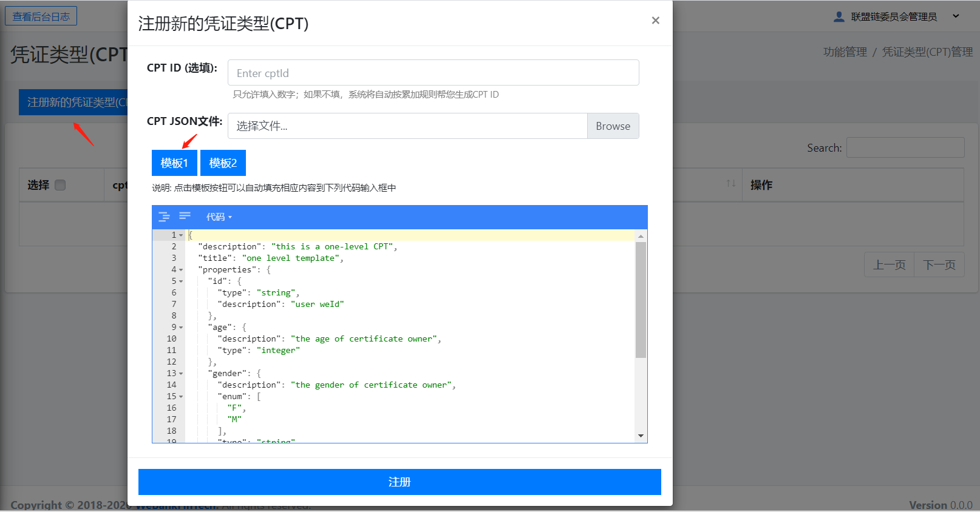Click the format code icon in editor toolbar

[x=164, y=217]
